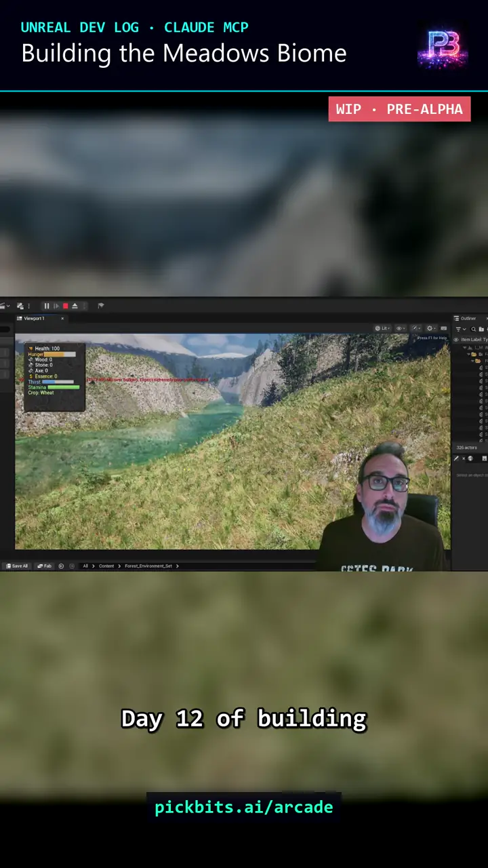Click the All breadcrumb in Content Browser path
The height and width of the screenshot is (868, 488).
click(85, 566)
